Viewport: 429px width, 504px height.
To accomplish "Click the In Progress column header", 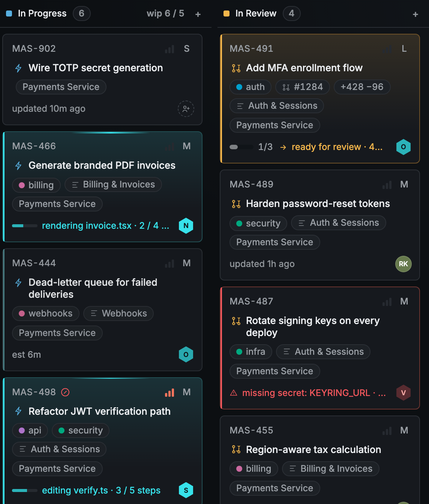I will [x=42, y=13].
